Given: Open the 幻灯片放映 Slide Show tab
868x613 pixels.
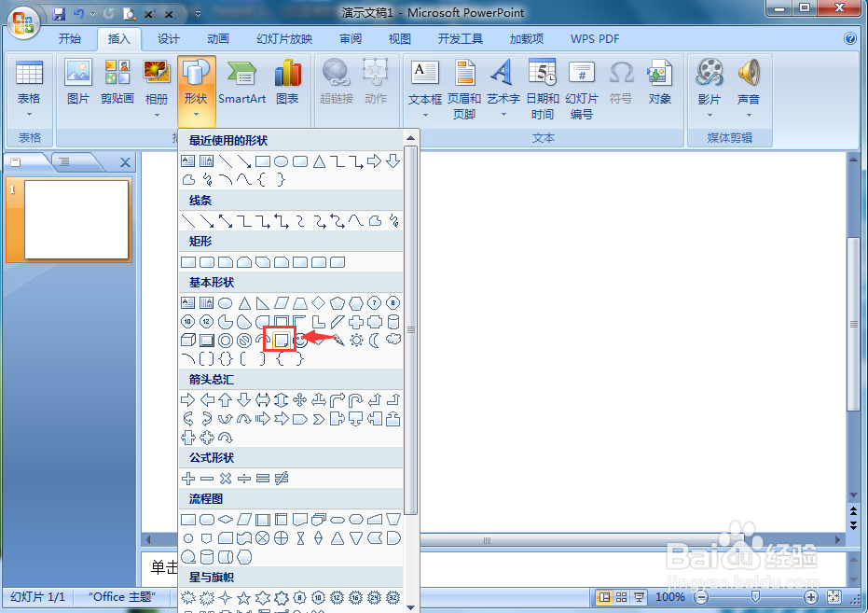Looking at the screenshot, I should coord(284,39).
